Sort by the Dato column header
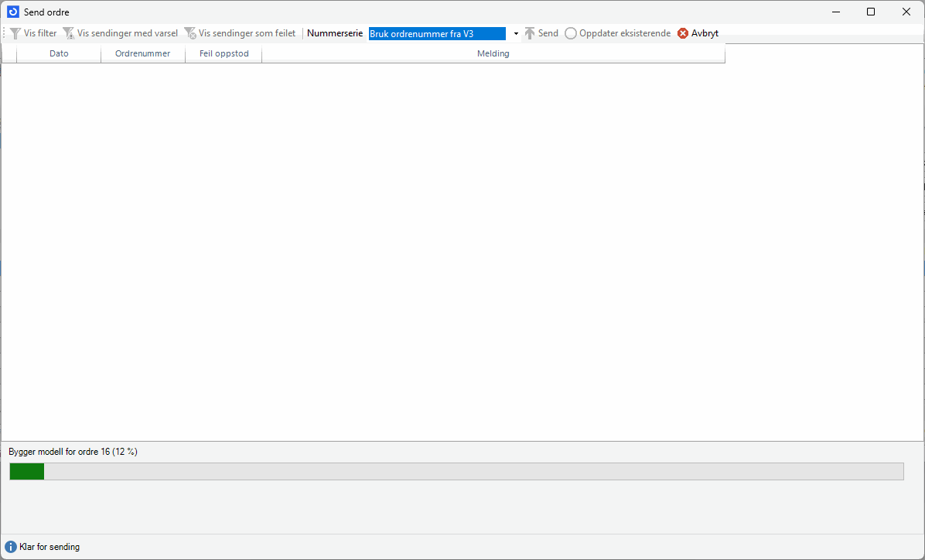925x560 pixels. 59,54
